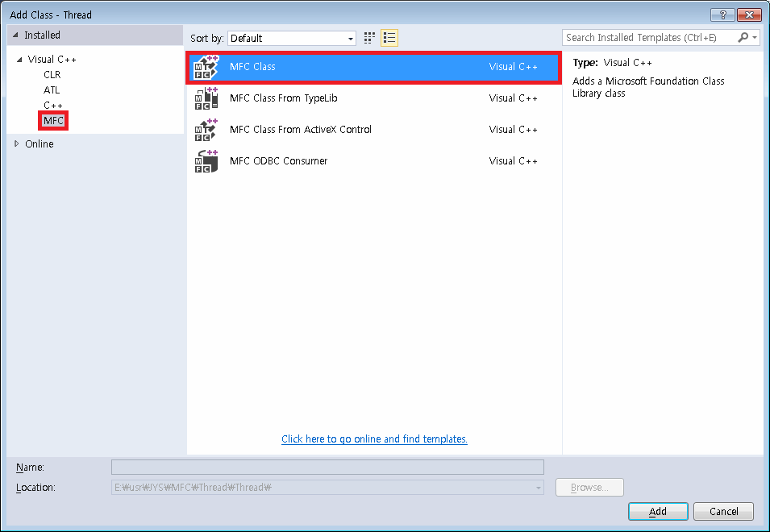Screen dimensions: 770x532
Task: Select CLR in the tree
Action: coord(52,75)
